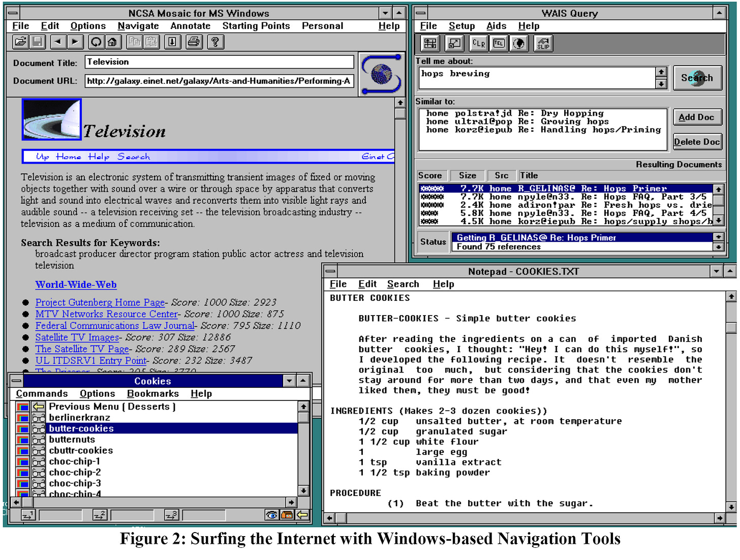
Task: Click the globe icon in WAIS Query toolbar
Action: tap(519, 44)
